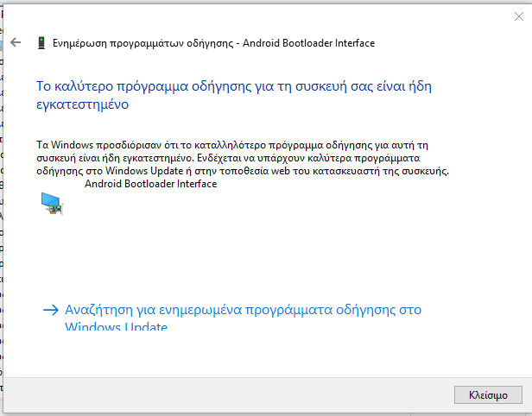Image resolution: width=532 pixels, height=416 pixels.
Task: Click the paragraph starting Τα Windows προσδιόρισαν
Action: click(243, 158)
